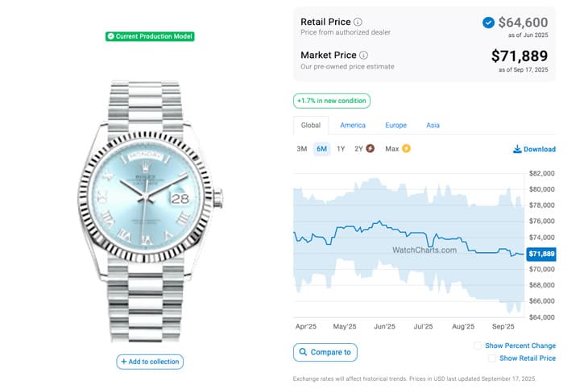Click the Current Production Model check icon
This screenshot has height=389, width=588.
pos(110,36)
